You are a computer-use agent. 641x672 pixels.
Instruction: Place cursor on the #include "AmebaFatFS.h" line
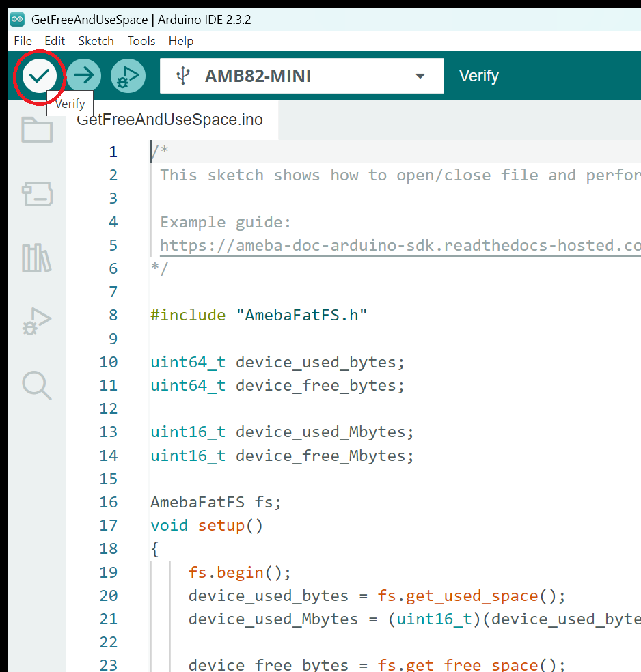(259, 316)
